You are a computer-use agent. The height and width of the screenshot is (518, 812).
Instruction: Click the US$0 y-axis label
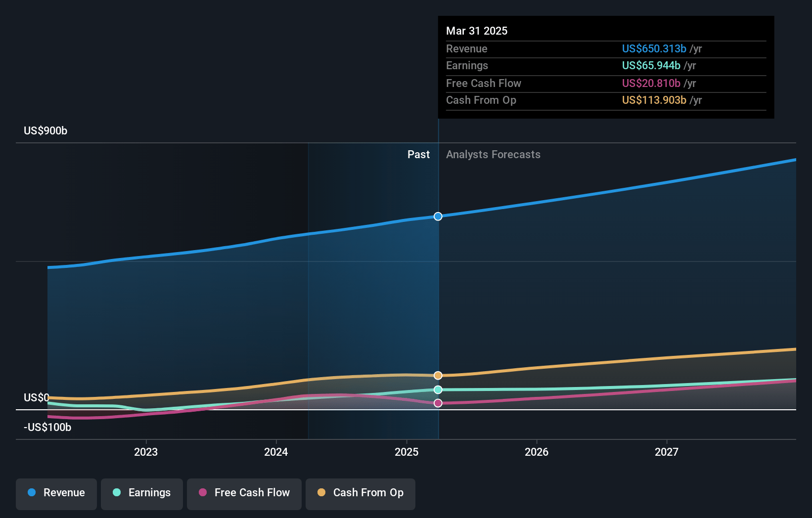(x=37, y=397)
